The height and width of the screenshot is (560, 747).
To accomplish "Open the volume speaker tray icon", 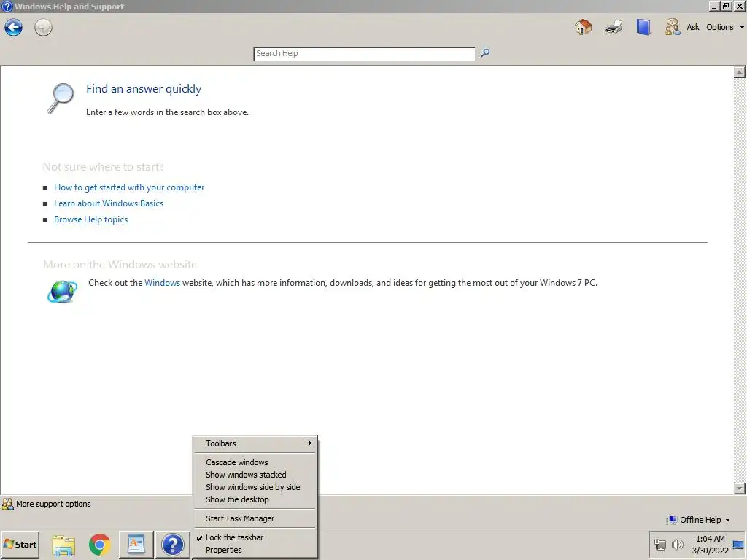I will [x=677, y=544].
